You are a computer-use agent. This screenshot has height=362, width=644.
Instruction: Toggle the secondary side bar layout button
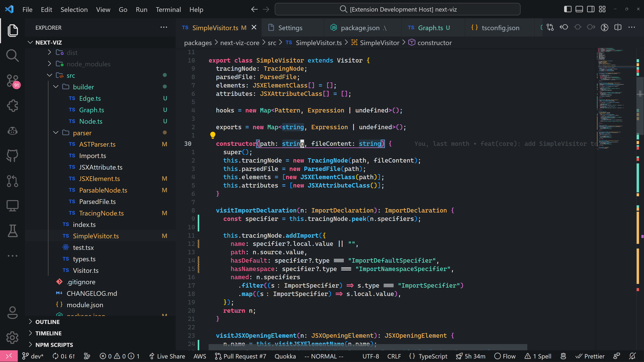tap(591, 9)
